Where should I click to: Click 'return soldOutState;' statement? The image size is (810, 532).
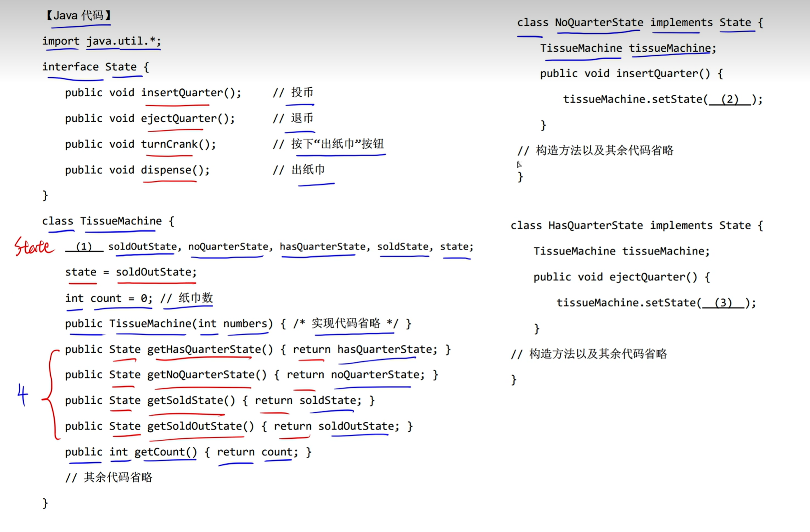coord(337,426)
